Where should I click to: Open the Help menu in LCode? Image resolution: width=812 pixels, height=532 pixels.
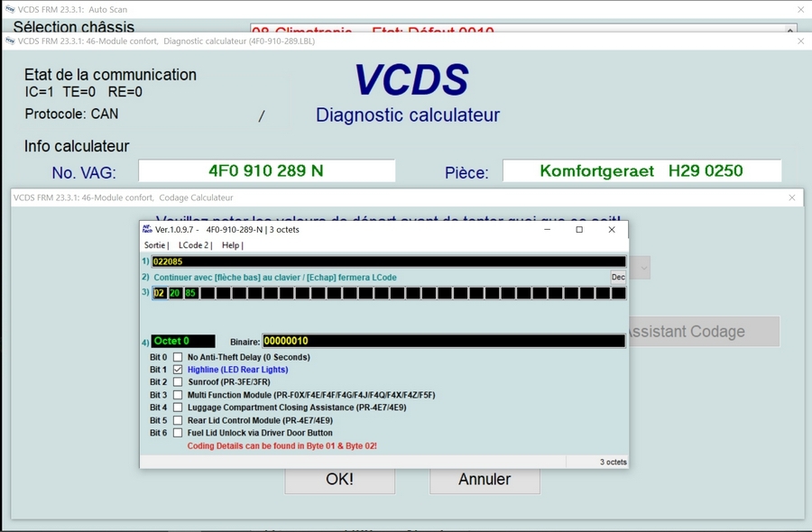click(232, 245)
